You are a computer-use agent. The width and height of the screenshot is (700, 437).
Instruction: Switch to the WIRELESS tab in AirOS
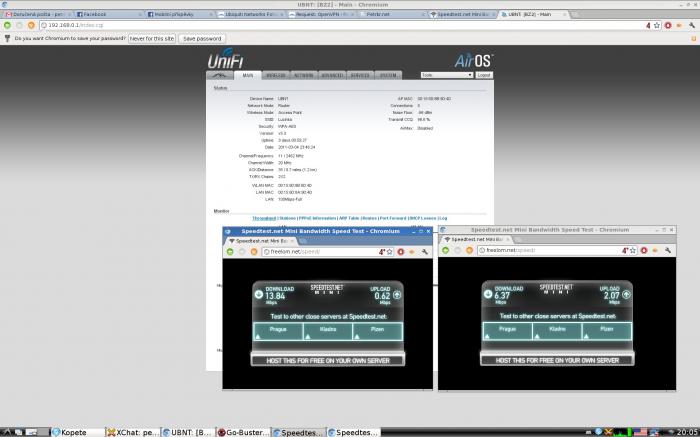275,75
